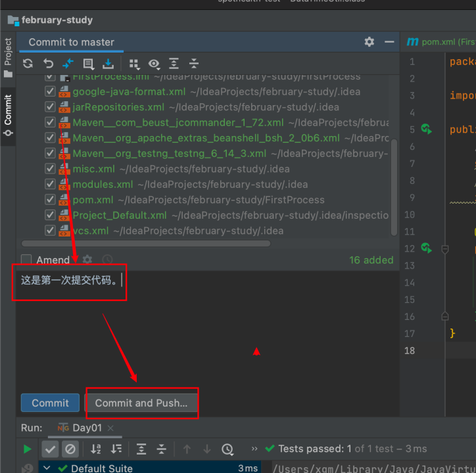The image size is (476, 473).
Task: Close the Day01 run tab
Action: click(x=110, y=428)
